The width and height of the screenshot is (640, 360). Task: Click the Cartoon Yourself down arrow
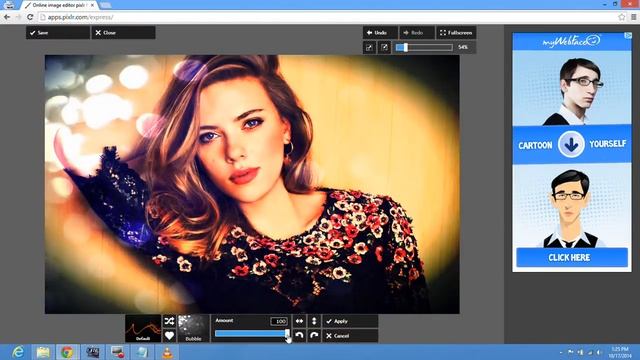(x=571, y=144)
